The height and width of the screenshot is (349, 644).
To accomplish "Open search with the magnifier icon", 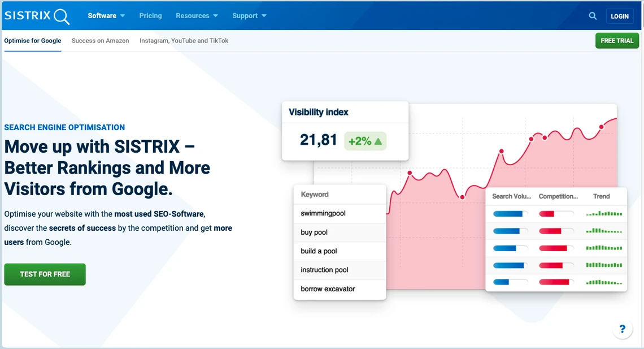I will coord(593,16).
